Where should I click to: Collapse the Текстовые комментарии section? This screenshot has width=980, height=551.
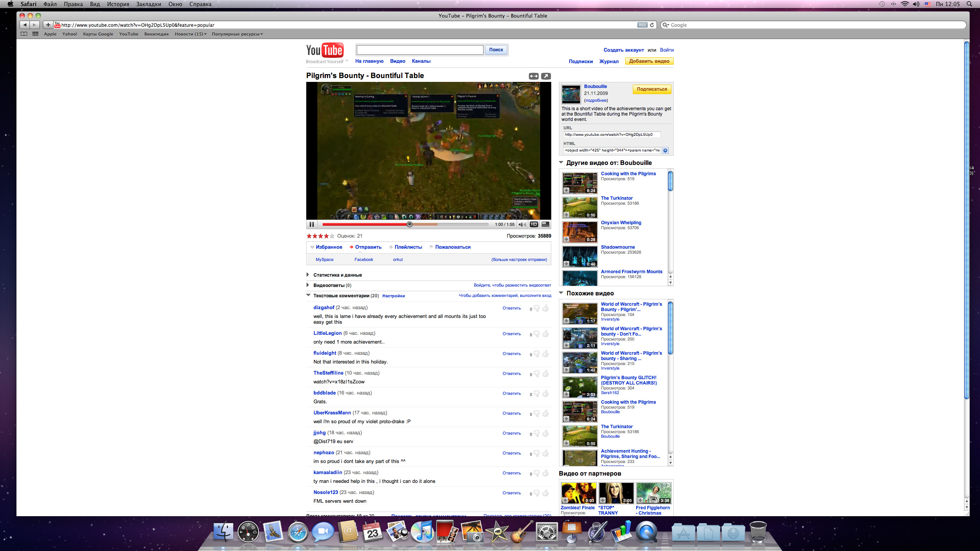308,295
